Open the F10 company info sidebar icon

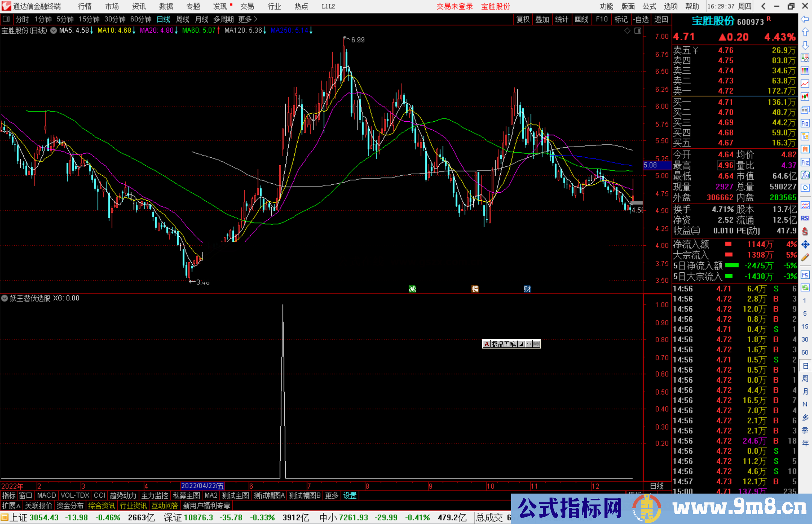[x=805, y=123]
